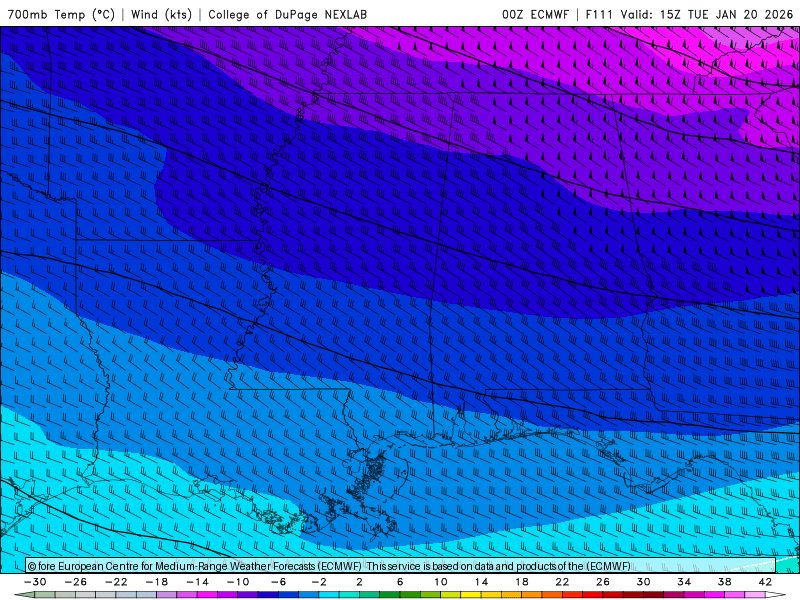This screenshot has width=800, height=600.
Task: Click the -14 legend label
Action: [197, 582]
